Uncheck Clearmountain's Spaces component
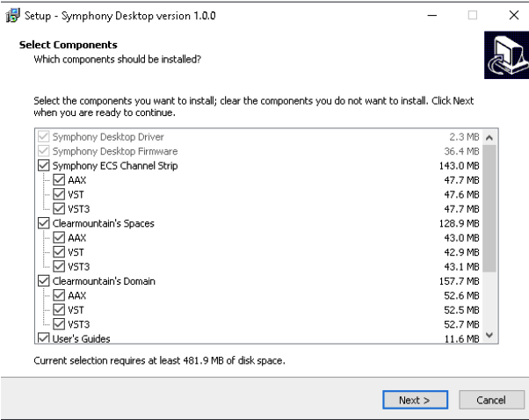 pos(43,223)
